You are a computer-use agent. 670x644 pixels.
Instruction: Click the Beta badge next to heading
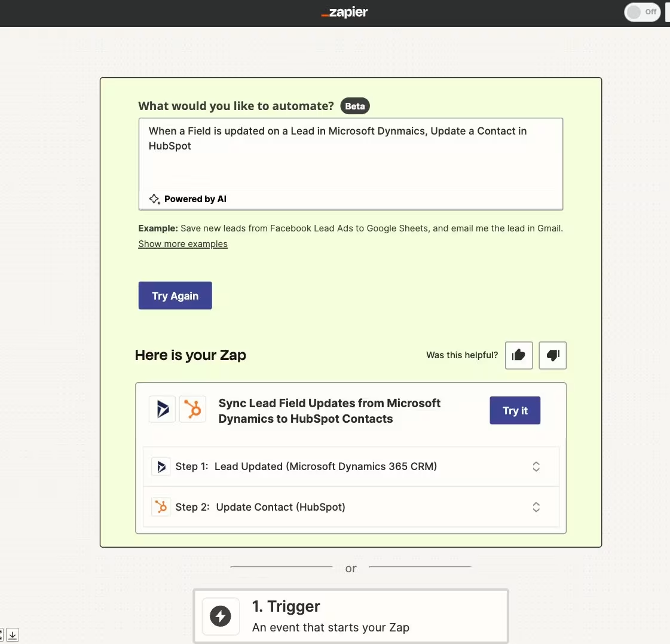point(355,106)
